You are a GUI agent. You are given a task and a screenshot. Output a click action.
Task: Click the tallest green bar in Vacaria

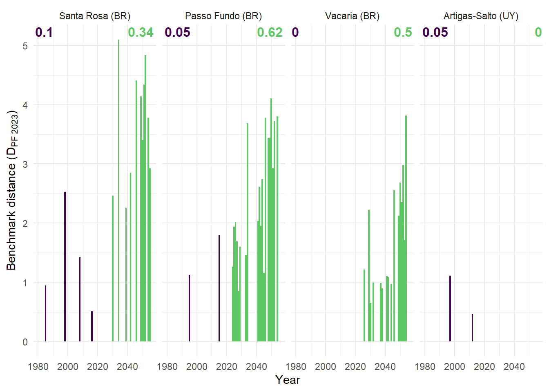click(x=406, y=229)
